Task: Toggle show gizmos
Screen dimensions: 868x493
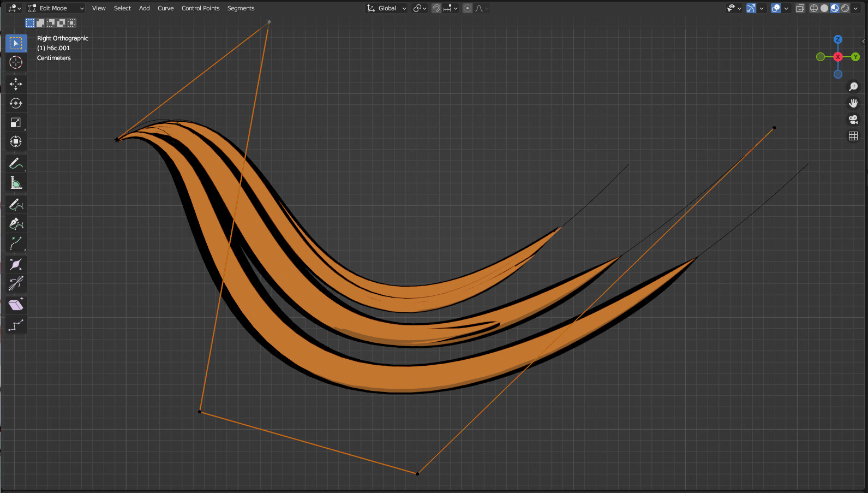Action: [x=751, y=8]
